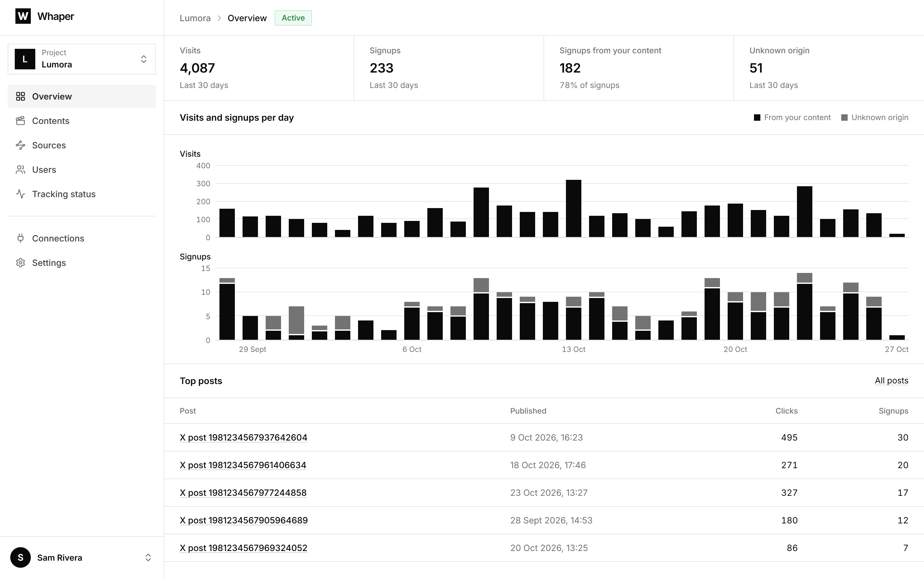Screen dimensions: 924x578
Task: Click the 9 Oct 2026, 16:23 date cell
Action: click(546, 437)
